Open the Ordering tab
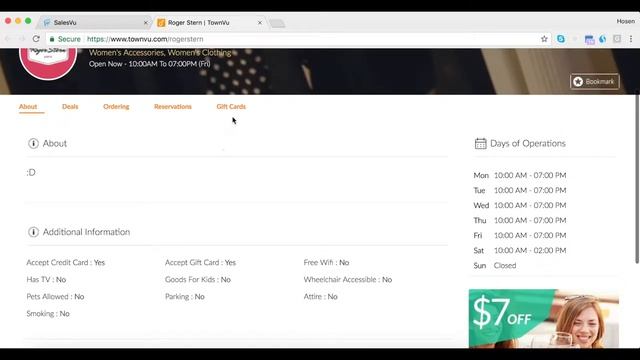 coord(116,107)
